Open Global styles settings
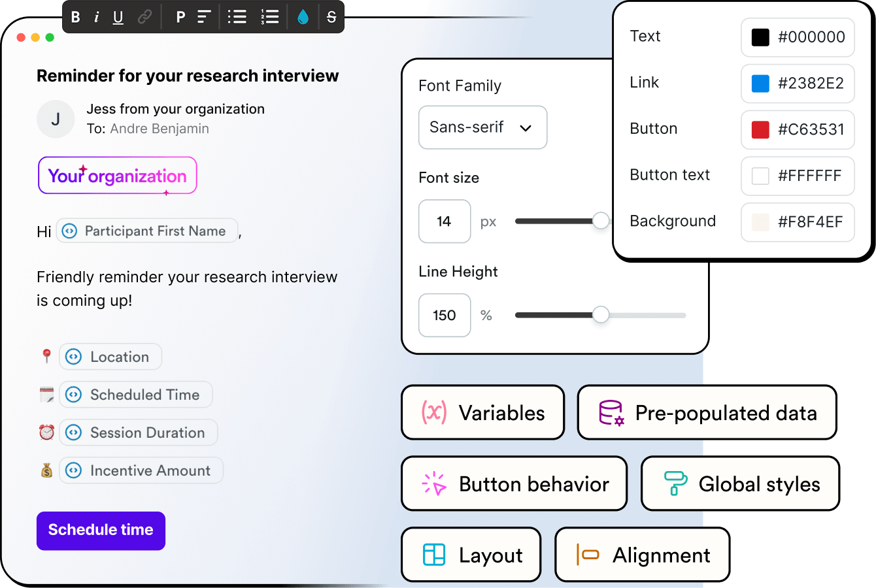The width and height of the screenshot is (876, 588). click(740, 484)
